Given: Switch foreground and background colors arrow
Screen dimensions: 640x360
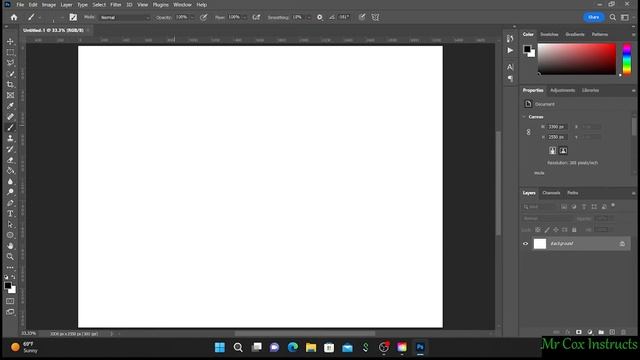Looking at the screenshot, I should 13,277.
